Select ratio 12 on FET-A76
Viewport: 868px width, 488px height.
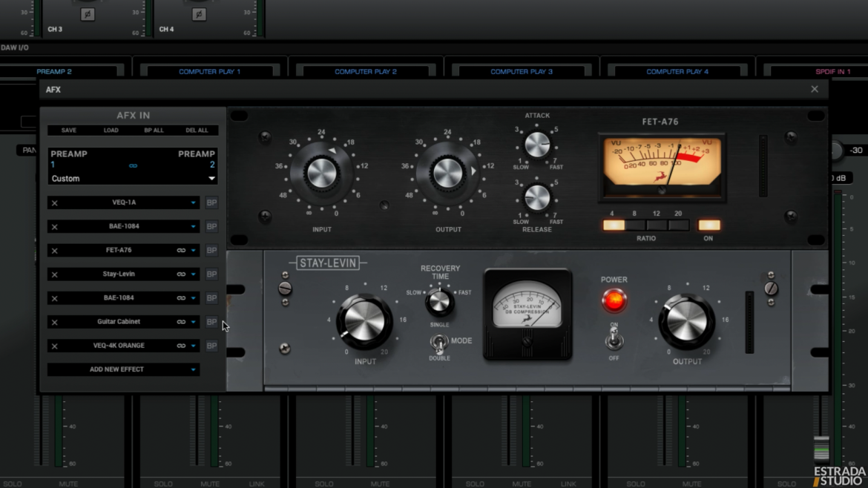[x=657, y=225]
